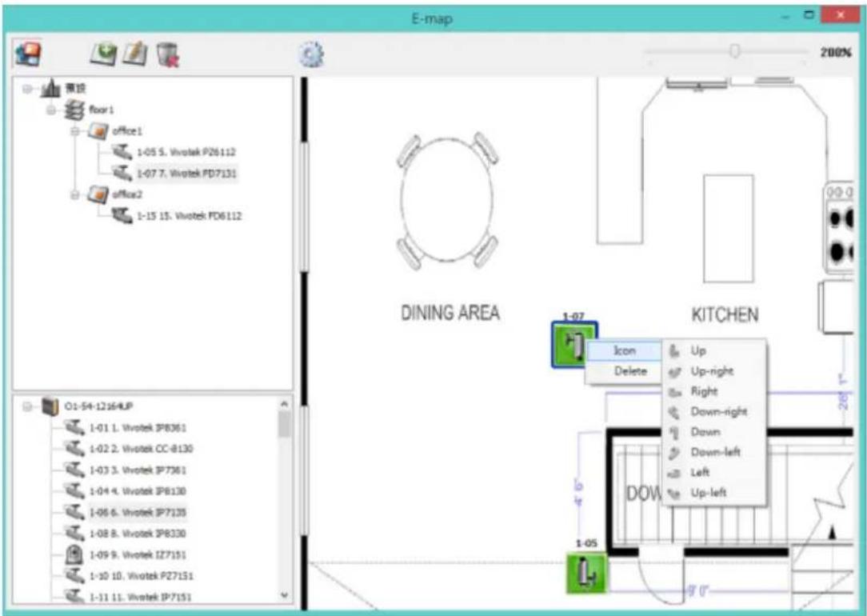Click the device list scroll down arrow

point(284,595)
